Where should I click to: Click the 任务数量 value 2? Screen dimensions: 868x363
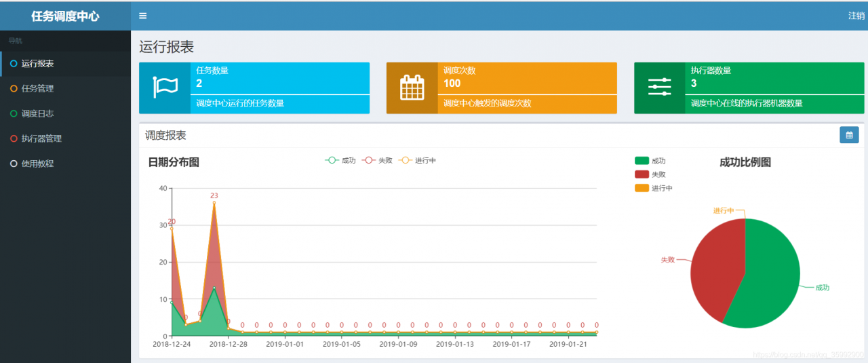click(x=199, y=83)
